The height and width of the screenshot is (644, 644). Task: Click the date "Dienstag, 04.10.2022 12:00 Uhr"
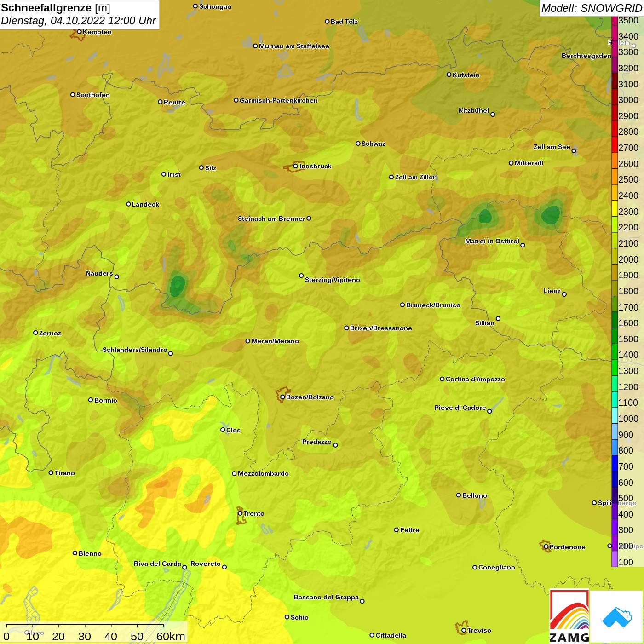click(78, 21)
